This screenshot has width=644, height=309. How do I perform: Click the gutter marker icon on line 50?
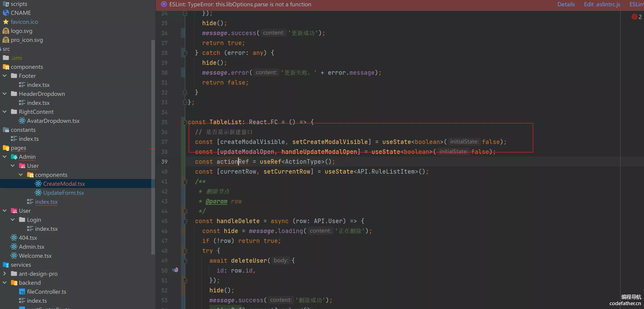[175, 270]
